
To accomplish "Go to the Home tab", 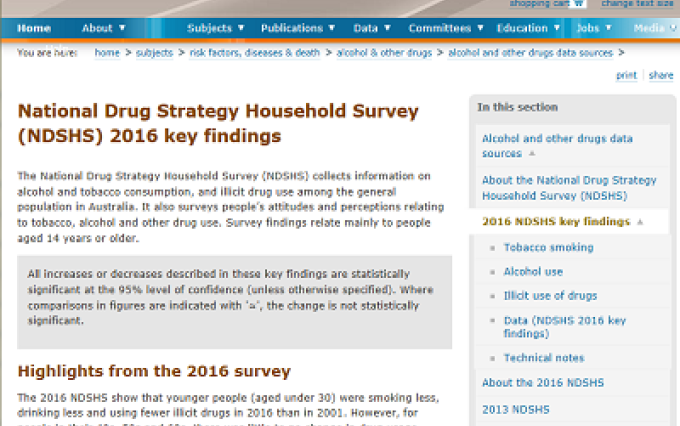I will pyautogui.click(x=34, y=28).
